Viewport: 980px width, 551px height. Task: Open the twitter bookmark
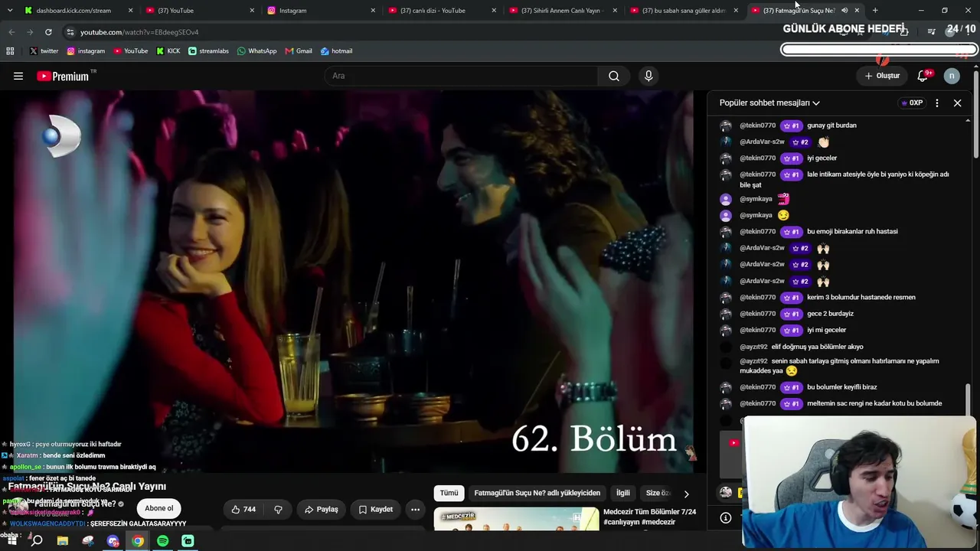(44, 51)
